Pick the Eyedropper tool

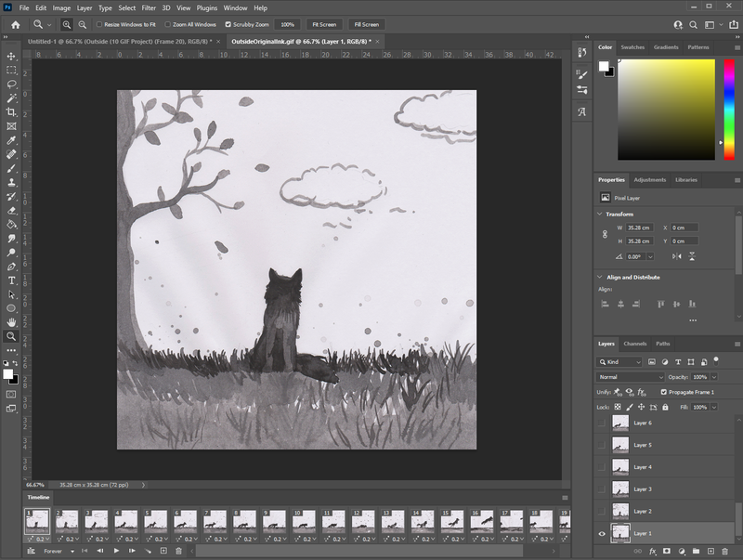click(11, 140)
